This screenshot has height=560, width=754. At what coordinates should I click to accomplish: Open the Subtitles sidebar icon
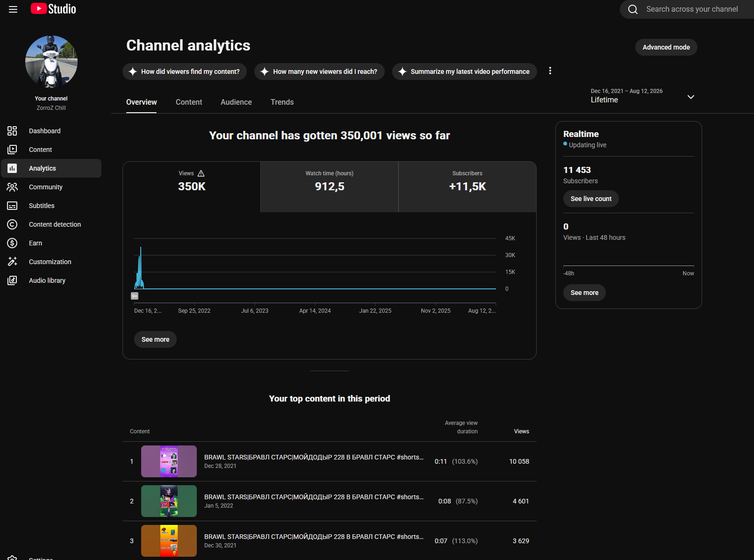[x=12, y=206]
